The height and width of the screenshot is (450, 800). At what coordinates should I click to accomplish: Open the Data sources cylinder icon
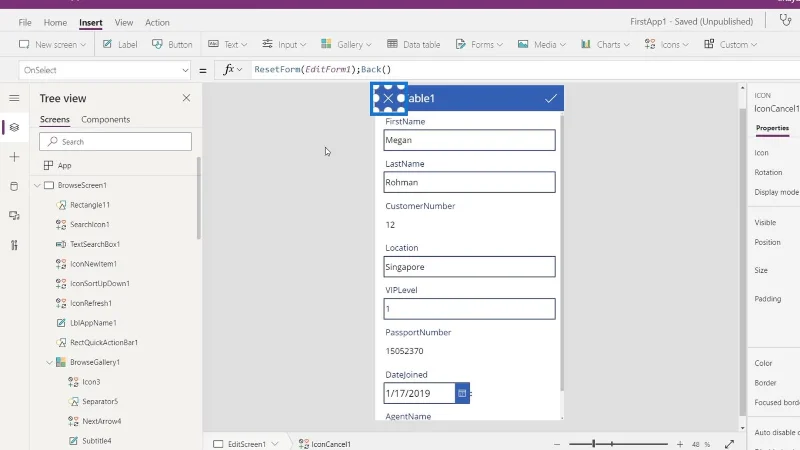[14, 186]
